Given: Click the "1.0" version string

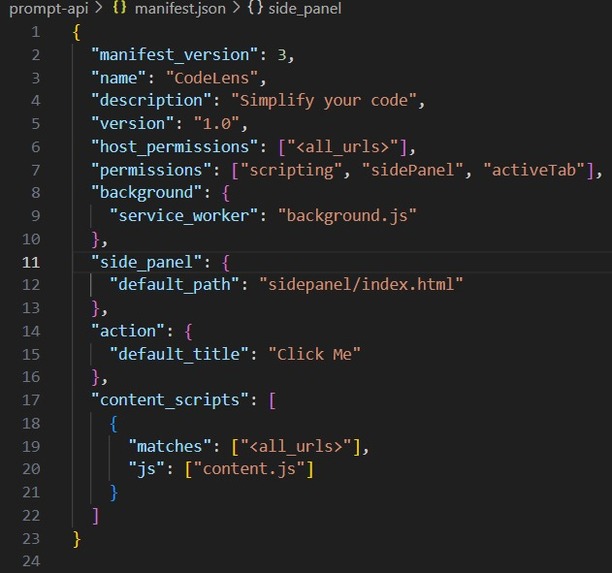Looking at the screenshot, I should 217,124.
